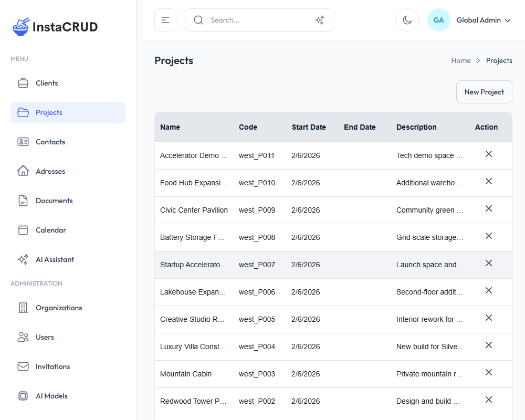Open the Contacts section via its icon

23,141
